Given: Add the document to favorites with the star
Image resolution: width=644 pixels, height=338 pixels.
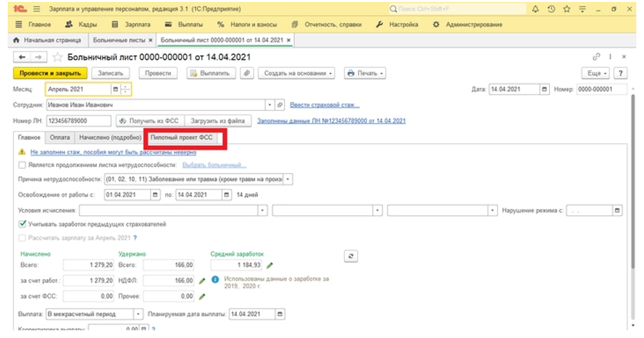Looking at the screenshot, I should [57, 57].
